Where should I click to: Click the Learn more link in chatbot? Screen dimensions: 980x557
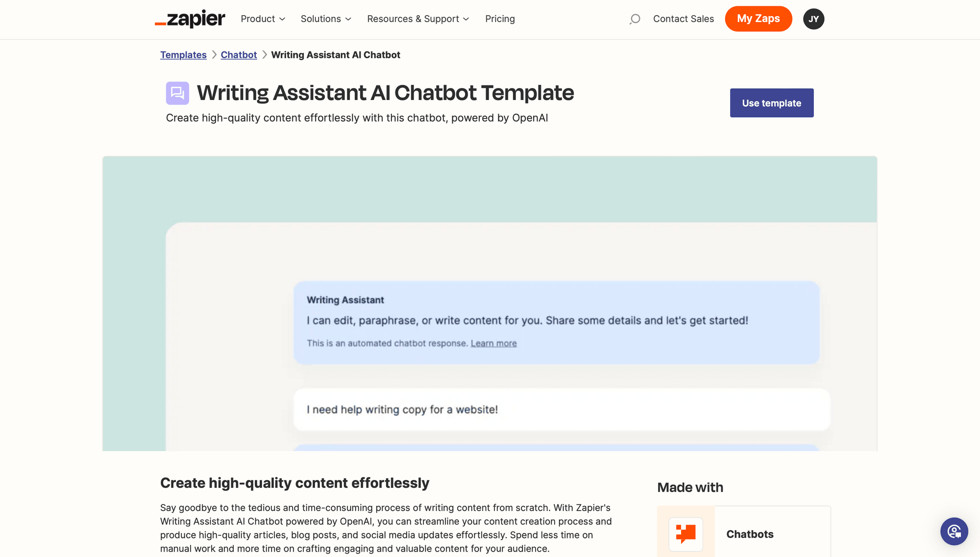click(x=493, y=344)
